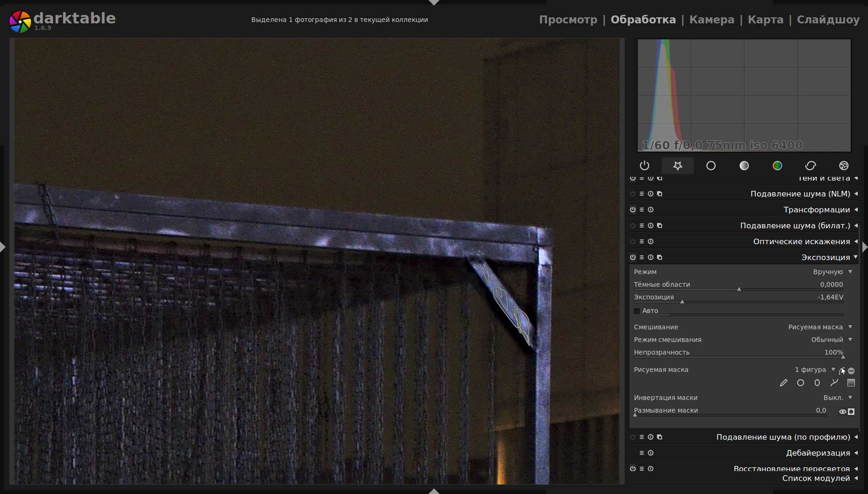
Task: Create new instance of Подавление шума (билат.)
Action: (659, 225)
